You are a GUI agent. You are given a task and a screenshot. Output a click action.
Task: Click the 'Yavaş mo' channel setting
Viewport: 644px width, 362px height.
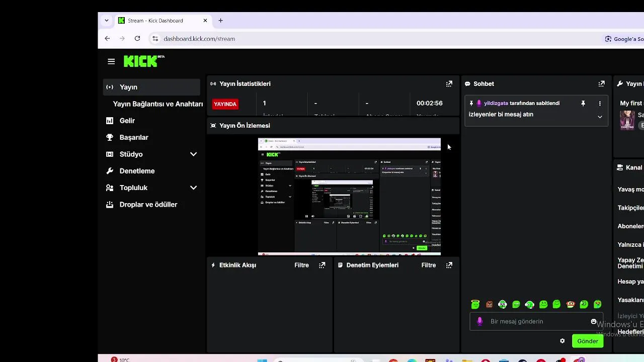coord(631,190)
